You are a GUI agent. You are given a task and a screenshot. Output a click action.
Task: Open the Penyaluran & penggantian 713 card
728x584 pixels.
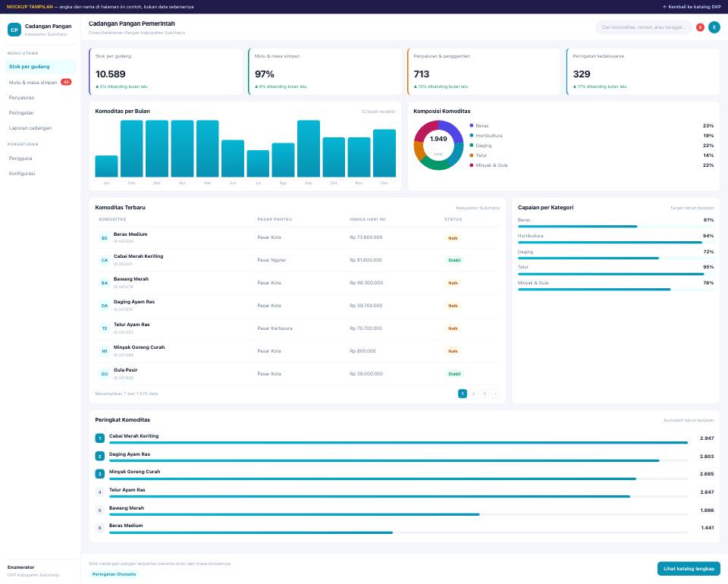click(484, 71)
